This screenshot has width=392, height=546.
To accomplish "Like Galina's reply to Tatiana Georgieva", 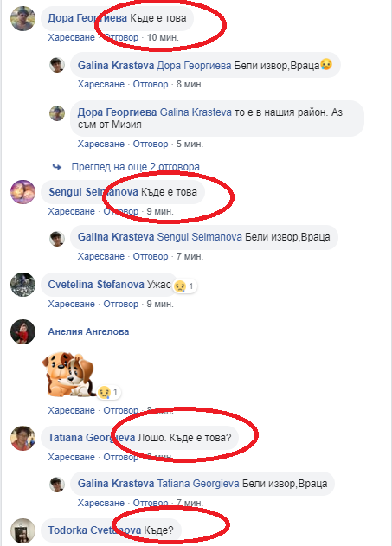I will coord(101,503).
